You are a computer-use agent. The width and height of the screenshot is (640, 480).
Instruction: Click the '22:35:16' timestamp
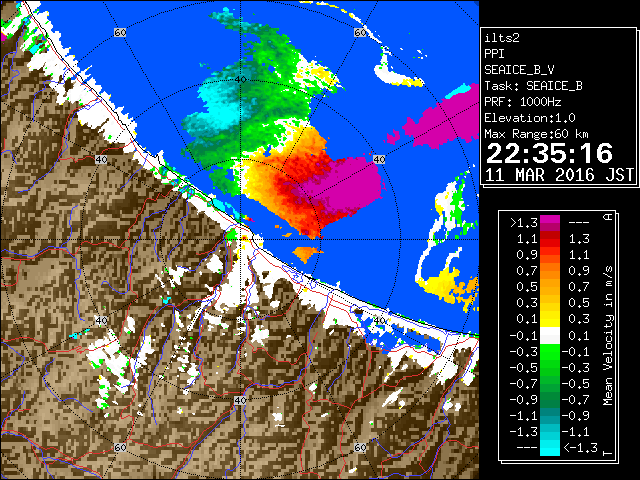(x=549, y=153)
